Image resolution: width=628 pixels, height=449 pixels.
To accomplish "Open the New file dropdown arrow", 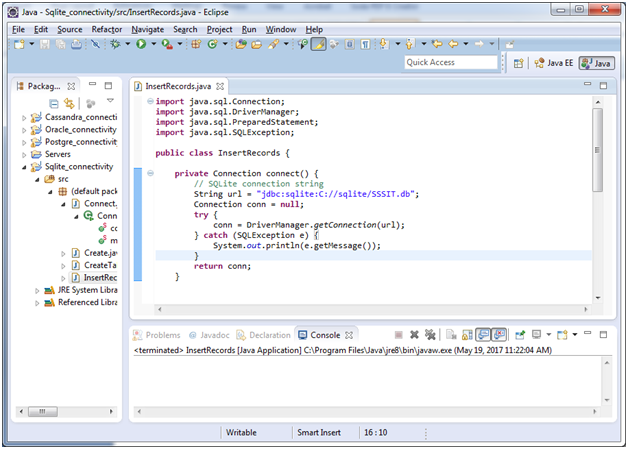I will tap(32, 44).
